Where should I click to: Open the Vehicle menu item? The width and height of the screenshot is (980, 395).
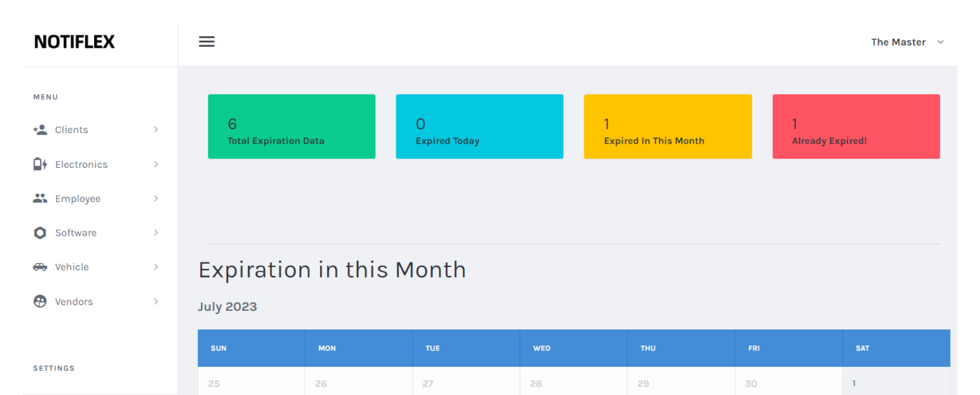[x=72, y=267]
